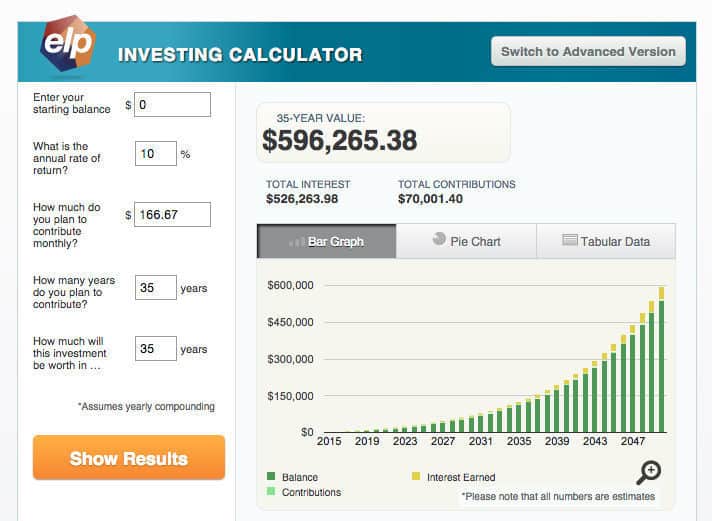Focus the monthly contribution input field

pyautogui.click(x=172, y=214)
